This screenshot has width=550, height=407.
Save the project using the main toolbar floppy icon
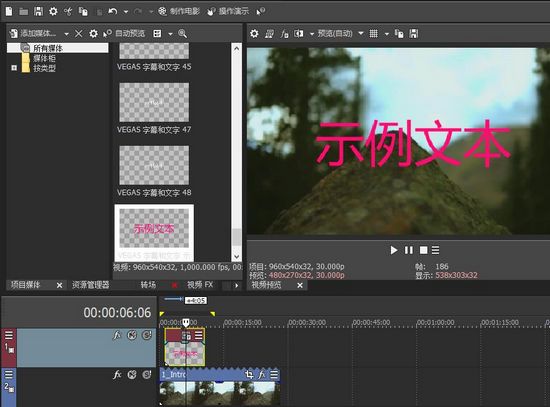click(38, 11)
